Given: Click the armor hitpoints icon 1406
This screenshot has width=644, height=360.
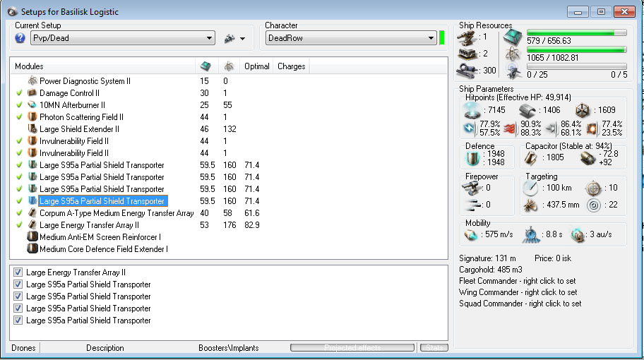Looking at the screenshot, I should click(x=527, y=110).
